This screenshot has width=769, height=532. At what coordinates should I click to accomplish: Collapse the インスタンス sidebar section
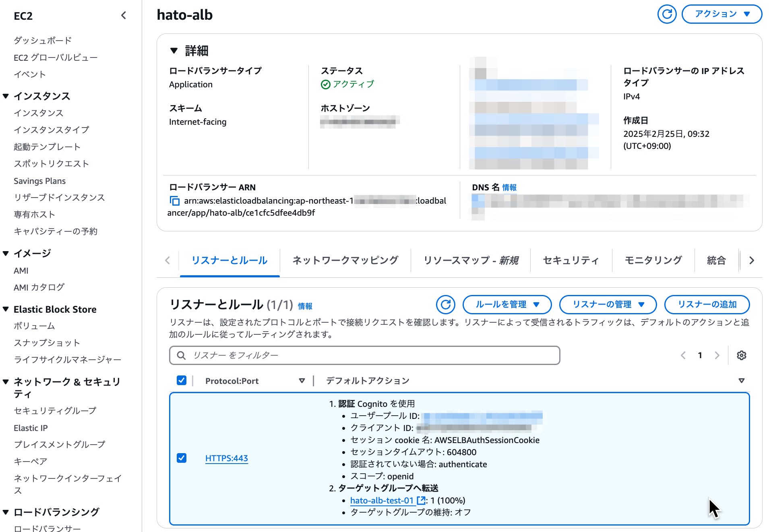[6, 96]
